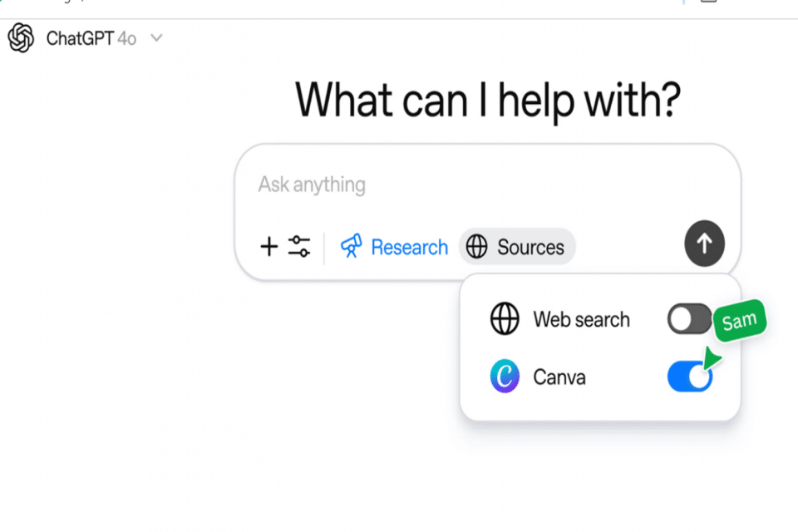The image size is (798, 532).
Task: Click the plus icon to add attachments
Action: (x=268, y=247)
